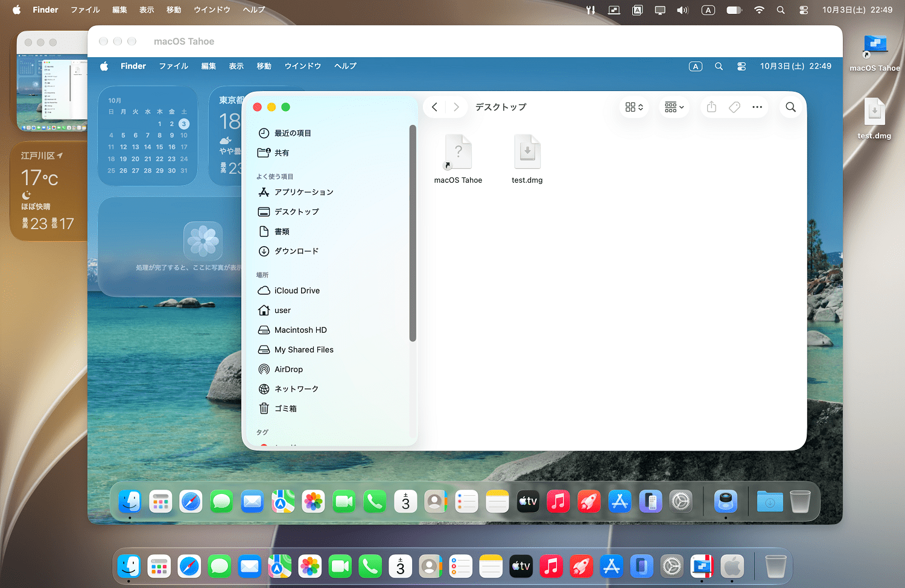Click virtualization app icon in host dock
The height and width of the screenshot is (588, 905).
pos(702,566)
